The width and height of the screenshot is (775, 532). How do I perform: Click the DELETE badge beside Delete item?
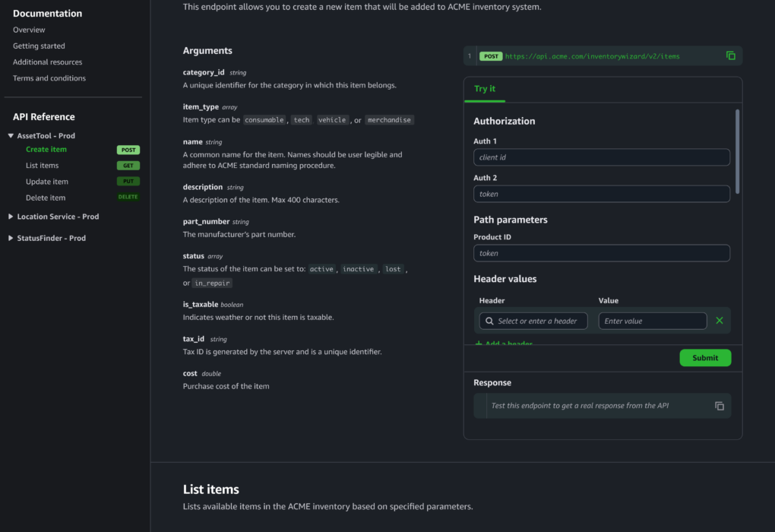pos(128,198)
